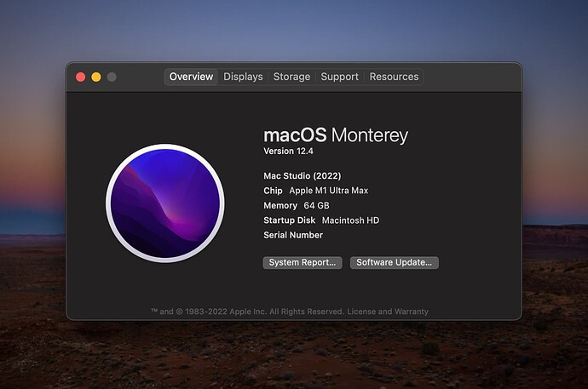This screenshot has height=389, width=588.
Task: Switch to the Overview tab
Action: pos(191,77)
